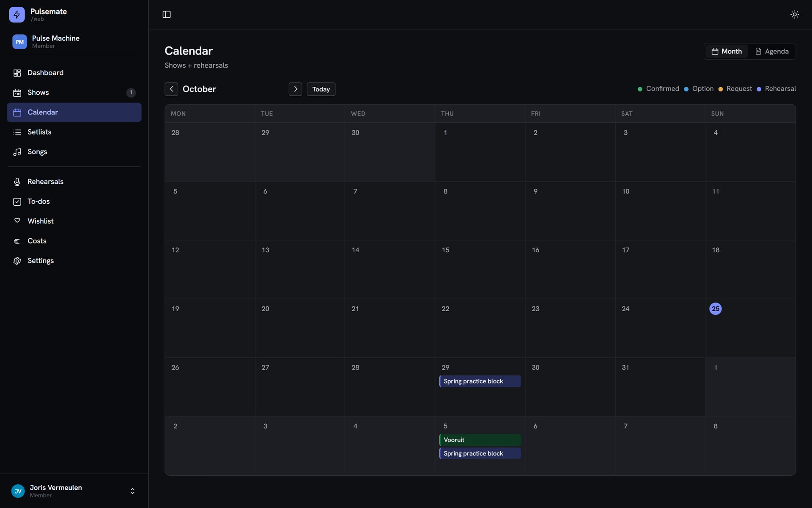
Task: Click the Confirmed legend green dot
Action: click(640, 89)
